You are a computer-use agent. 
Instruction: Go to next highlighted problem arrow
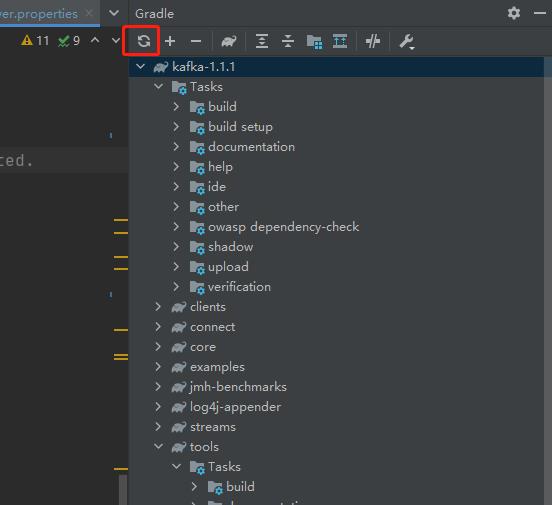pyautogui.click(x=115, y=40)
